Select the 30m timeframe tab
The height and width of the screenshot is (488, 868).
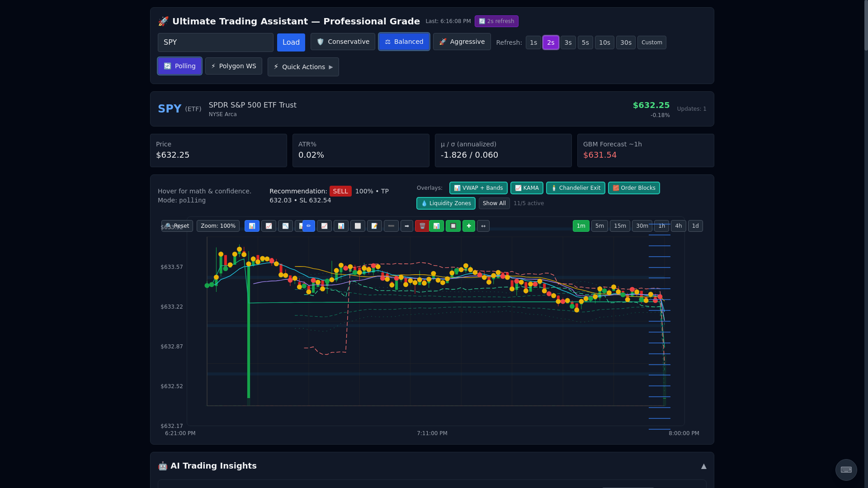642,226
